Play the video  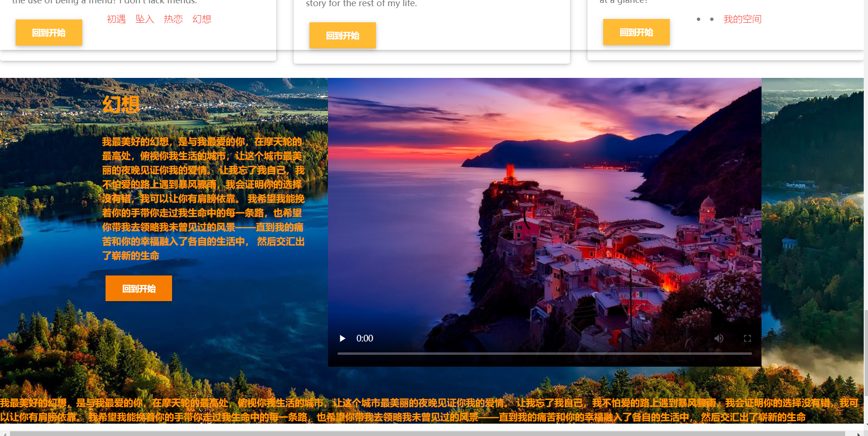342,338
